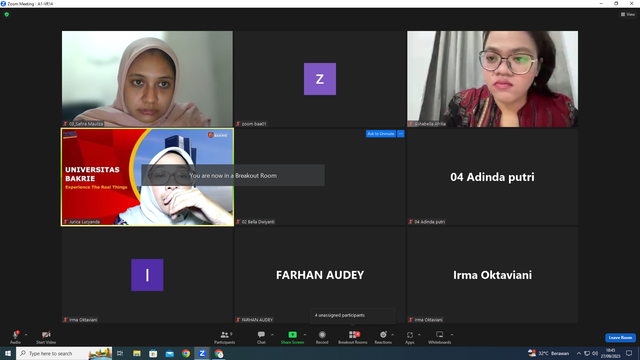Select the bespectacled woman's video tile
Viewport: 640px width, 360px height.
pyautogui.click(x=492, y=79)
